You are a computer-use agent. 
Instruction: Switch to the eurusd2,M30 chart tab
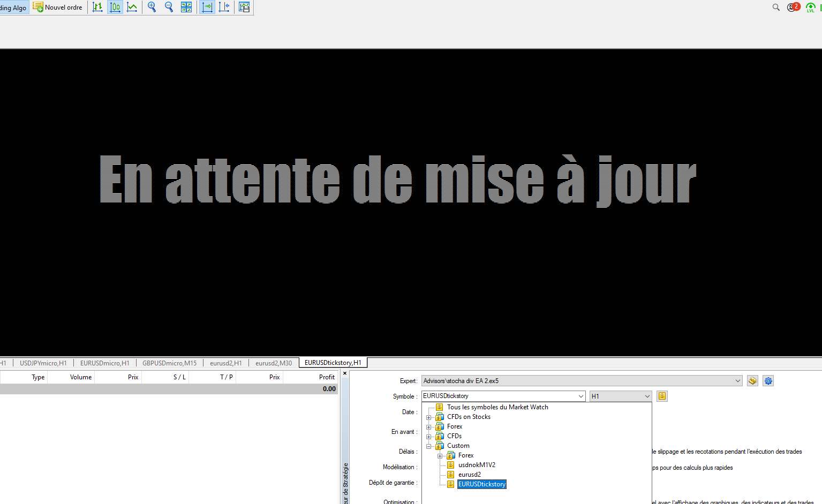click(x=274, y=363)
